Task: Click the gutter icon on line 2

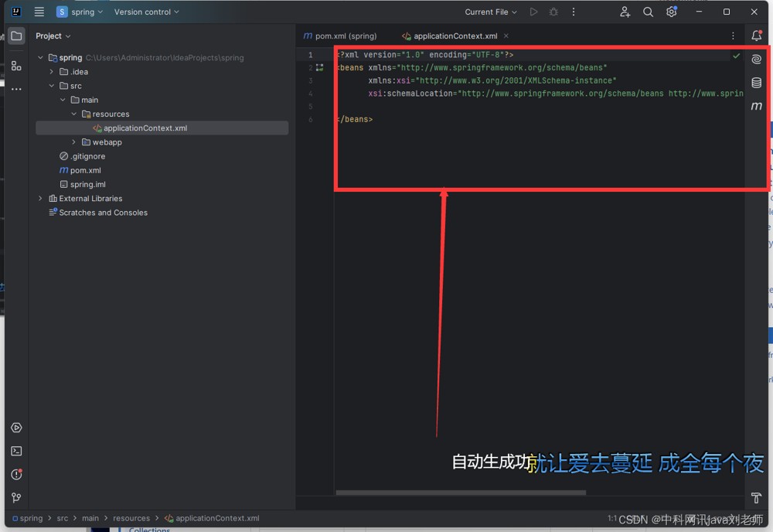Action: [x=320, y=67]
